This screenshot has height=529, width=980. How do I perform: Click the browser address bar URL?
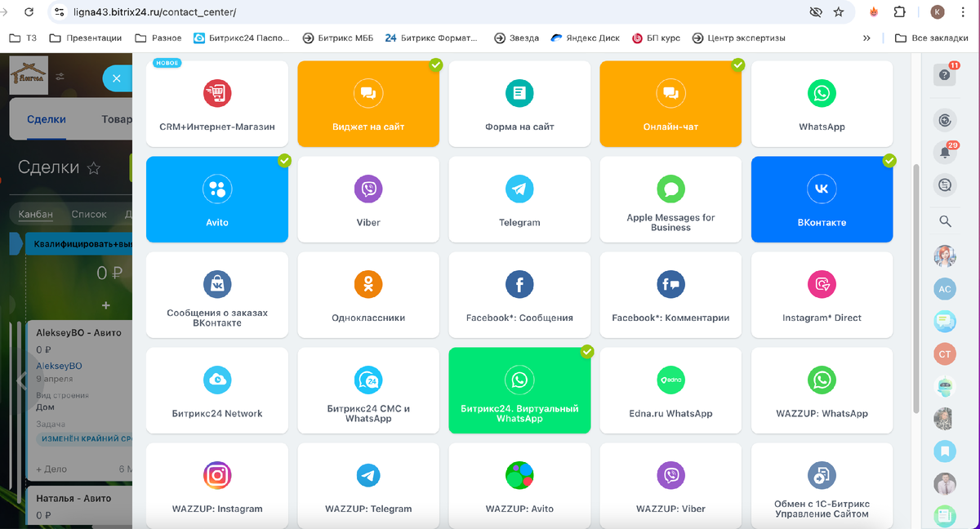(x=154, y=12)
